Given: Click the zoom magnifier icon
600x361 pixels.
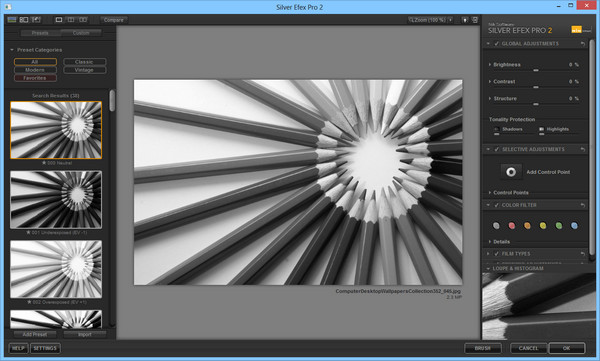Looking at the screenshot, I should point(411,20).
